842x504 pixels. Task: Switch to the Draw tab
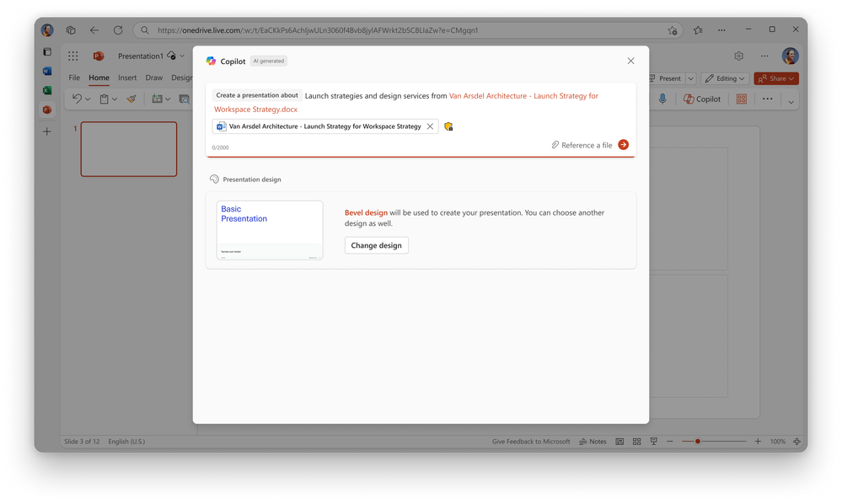(154, 78)
